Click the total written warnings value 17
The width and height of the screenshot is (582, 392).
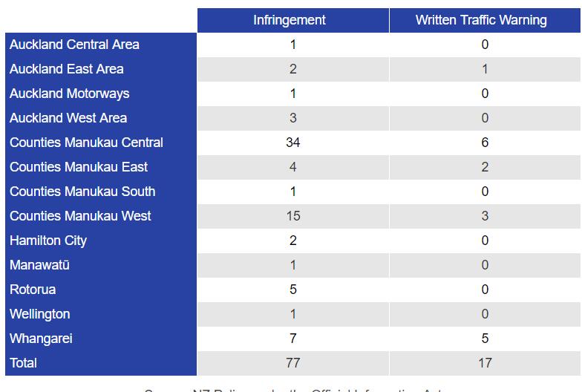click(485, 363)
